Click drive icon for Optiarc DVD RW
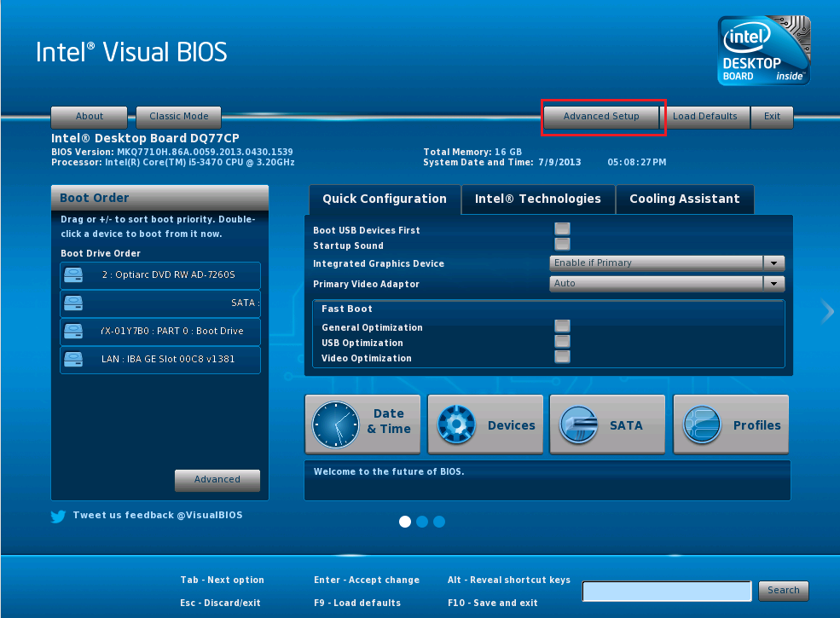Screen dimensions: 840x618 tap(73, 274)
